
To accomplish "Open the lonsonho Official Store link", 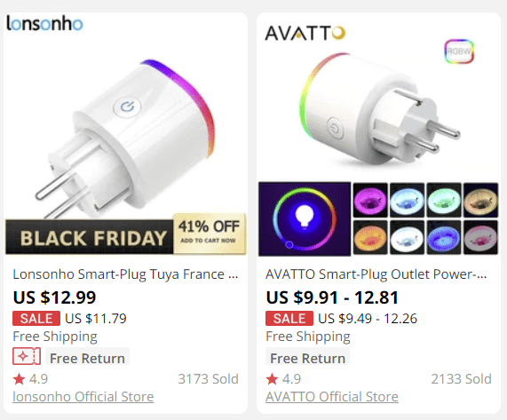I will (83, 397).
